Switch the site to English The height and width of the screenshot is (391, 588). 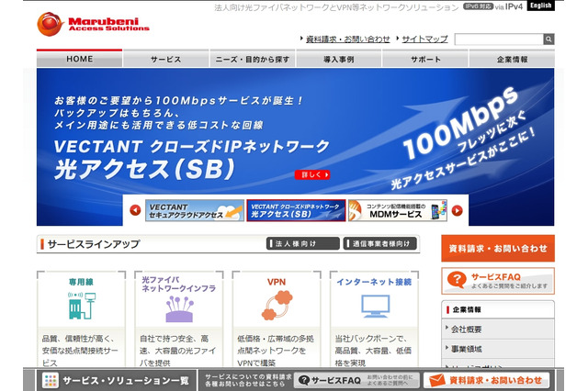click(x=540, y=6)
